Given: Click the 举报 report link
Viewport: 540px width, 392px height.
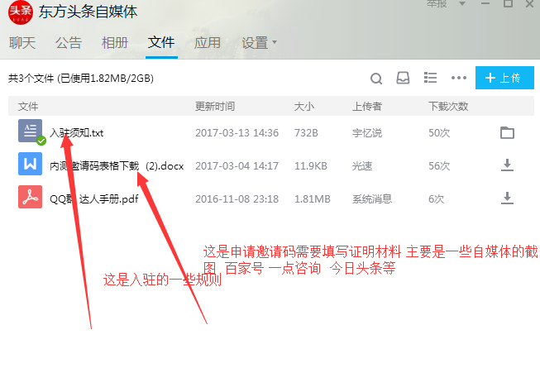Looking at the screenshot, I should [437, 3].
